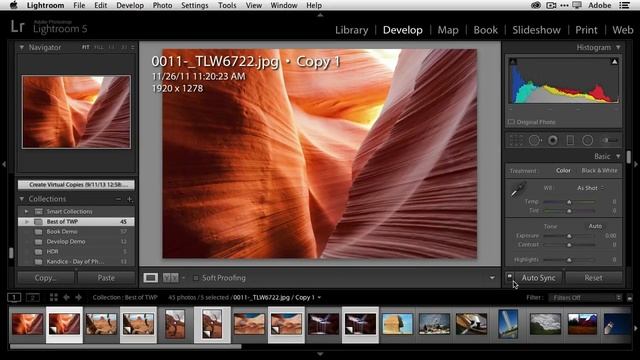
Task: Go forward with filmstrip right arrow
Action: click(78, 297)
